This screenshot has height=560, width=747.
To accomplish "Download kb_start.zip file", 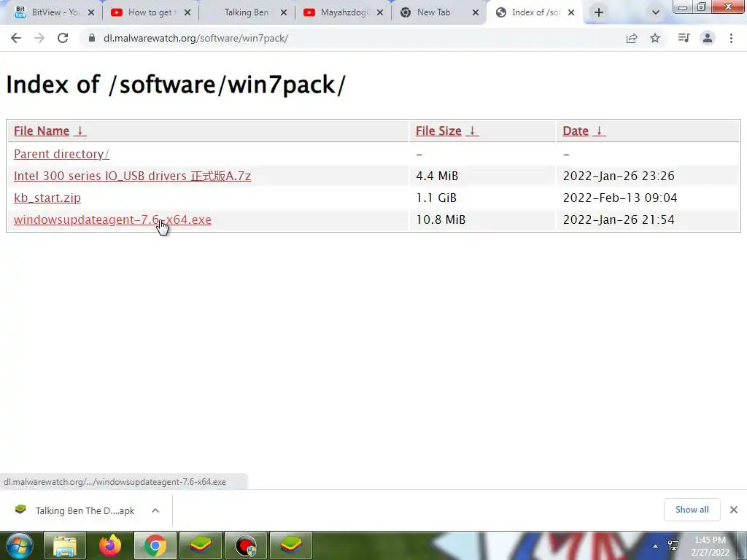I will (x=47, y=198).
